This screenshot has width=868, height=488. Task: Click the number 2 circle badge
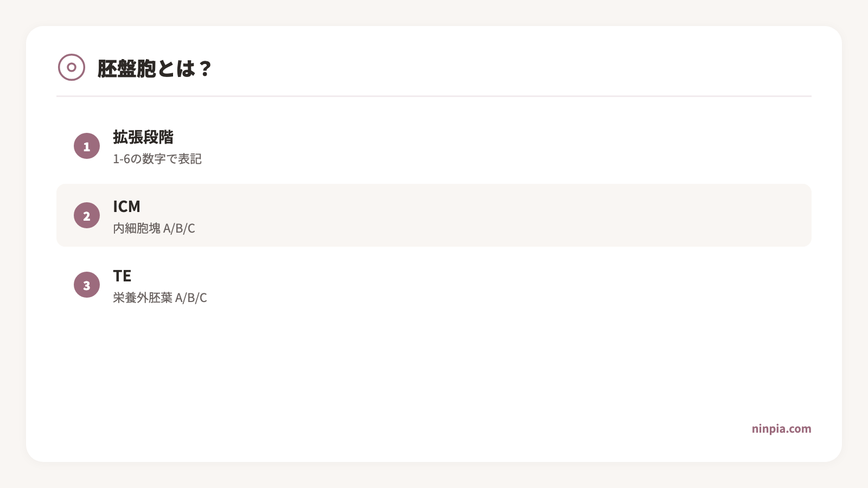[87, 215]
